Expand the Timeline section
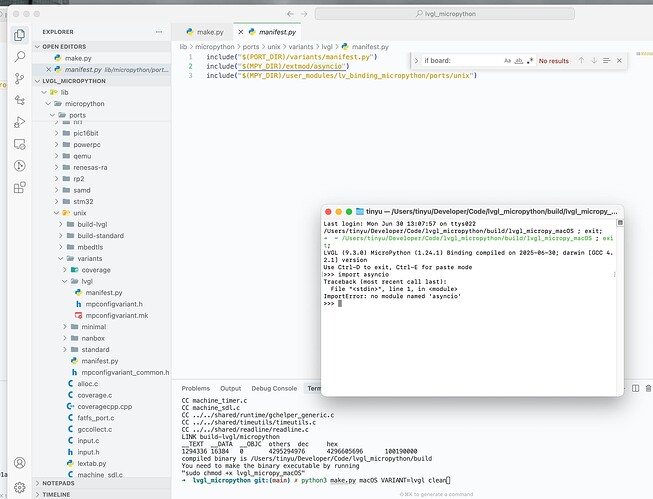653x499 pixels. [x=102, y=494]
